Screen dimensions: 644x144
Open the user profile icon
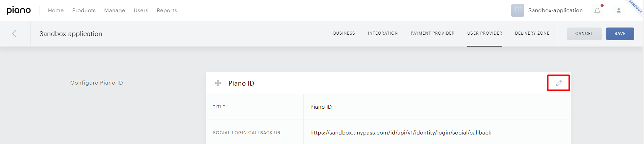click(619, 11)
